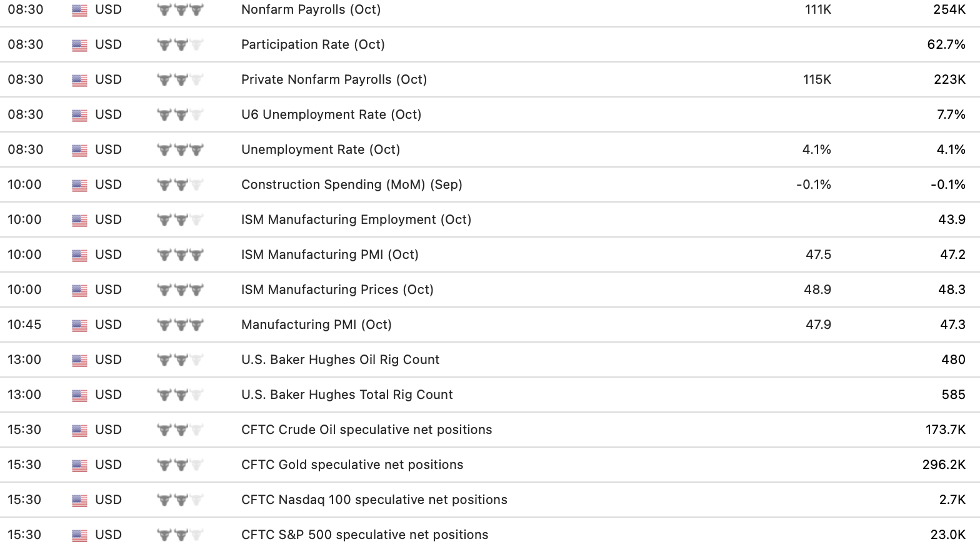Click US flag icon in Unemployment Rate row
The height and width of the screenshot is (559, 980).
click(79, 150)
